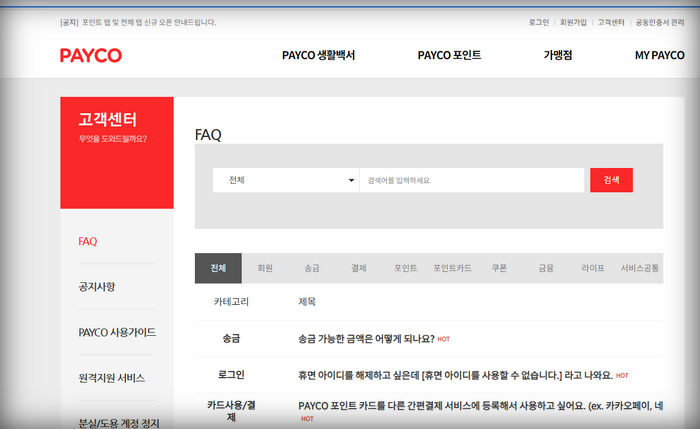Screen dimensions: 700x429
Task: Click 공동인증서 관리 link
Action: tap(660, 22)
